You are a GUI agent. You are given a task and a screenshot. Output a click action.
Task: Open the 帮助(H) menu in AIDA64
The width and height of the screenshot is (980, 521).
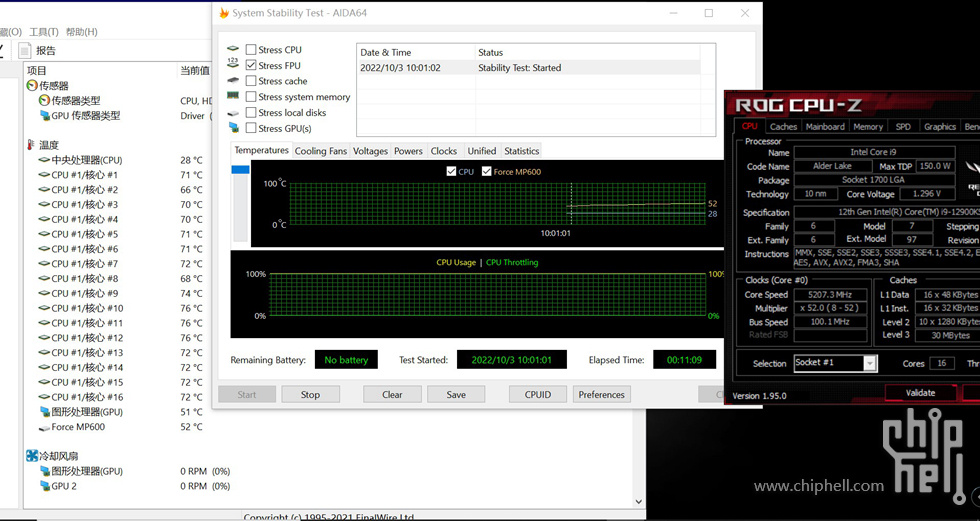pyautogui.click(x=81, y=32)
